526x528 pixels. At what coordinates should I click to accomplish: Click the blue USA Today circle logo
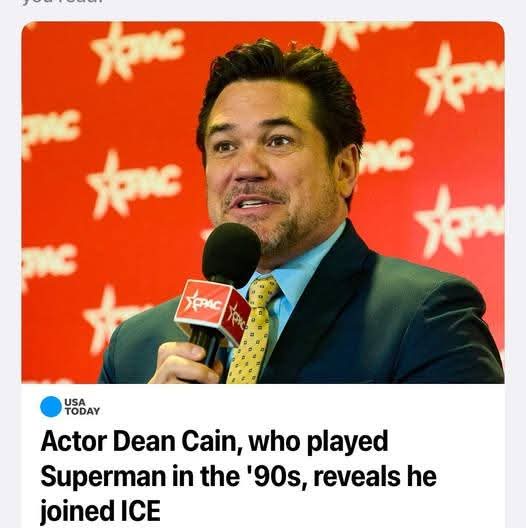[51, 406]
